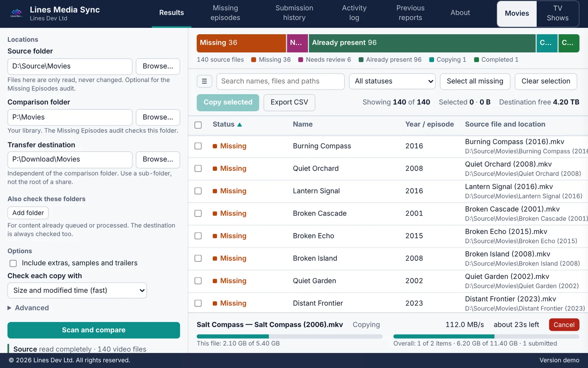Viewport: 588px width, 368px height.
Task: Open the About tab
Action: click(460, 13)
